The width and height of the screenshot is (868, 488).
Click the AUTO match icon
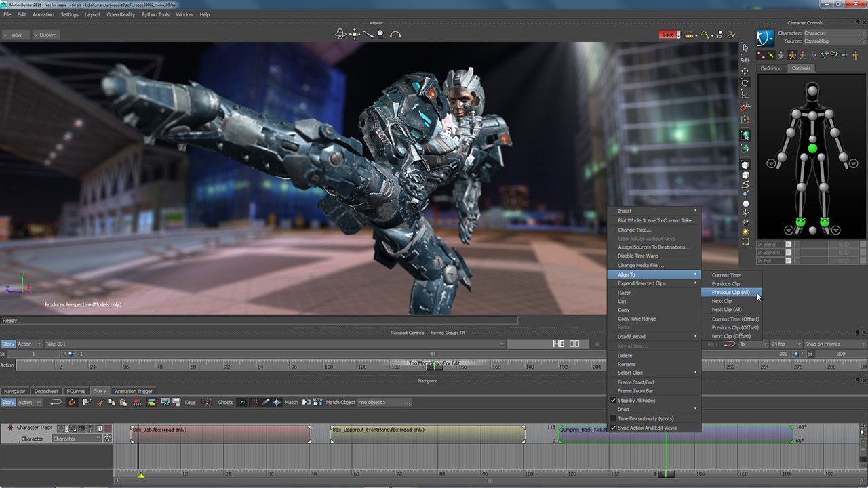click(317, 401)
